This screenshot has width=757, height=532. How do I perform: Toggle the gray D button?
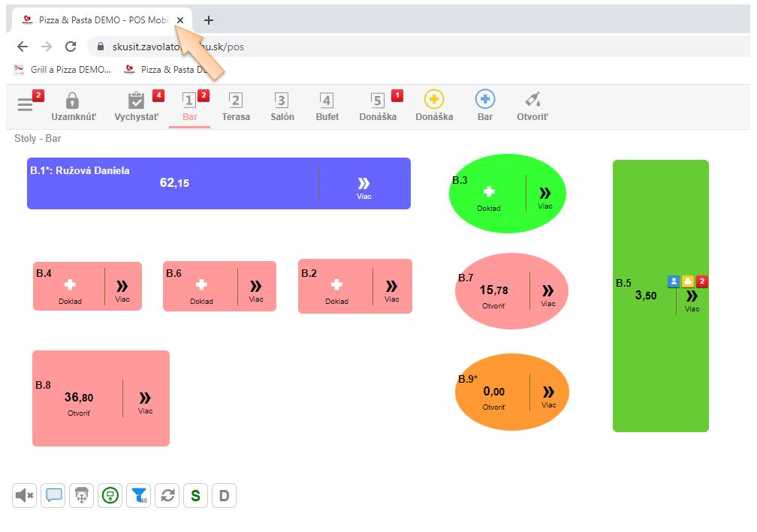(x=224, y=495)
